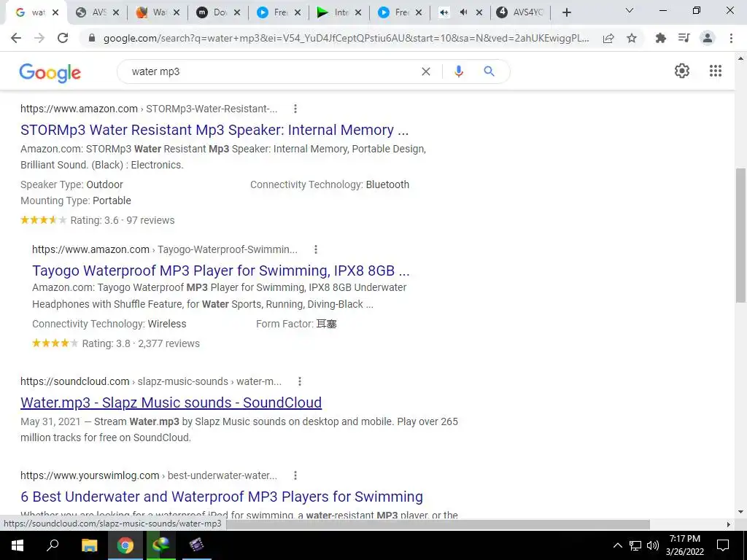
Task: Click the Chrome icon on the taskbar
Action: (125, 545)
